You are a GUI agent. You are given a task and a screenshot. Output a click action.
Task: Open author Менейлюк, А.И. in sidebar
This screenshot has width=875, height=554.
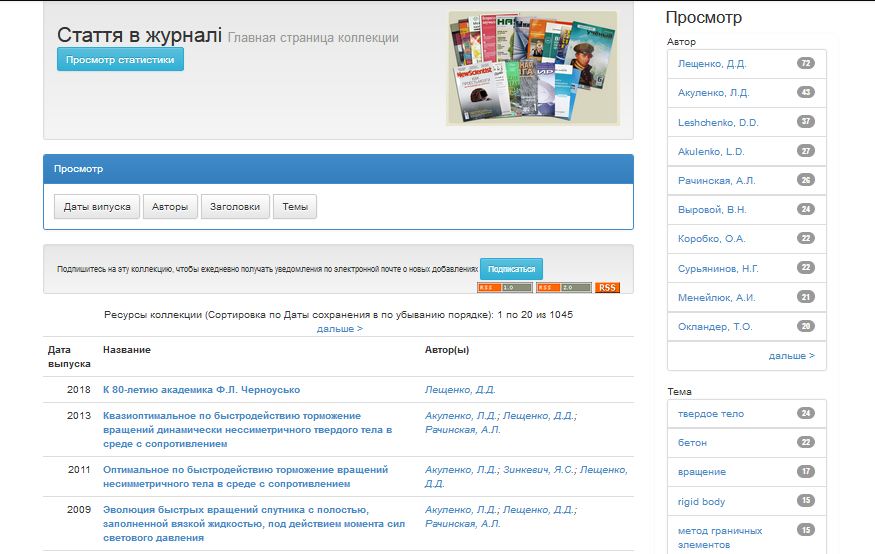(716, 297)
